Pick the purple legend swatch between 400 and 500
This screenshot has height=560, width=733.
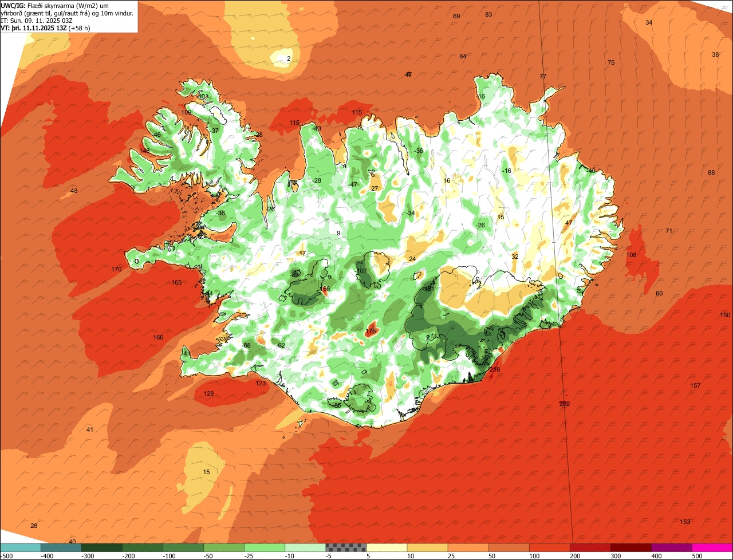671,547
